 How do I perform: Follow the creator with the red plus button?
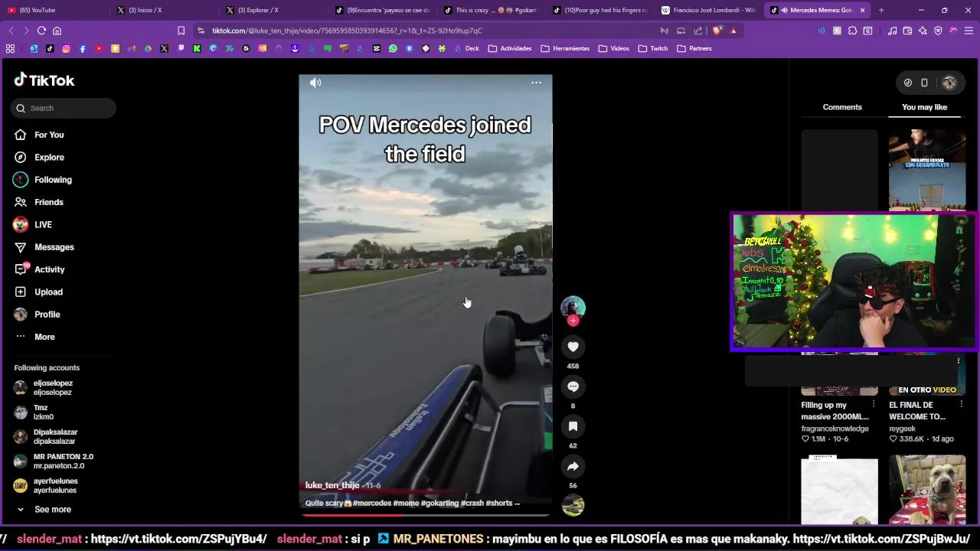point(573,321)
